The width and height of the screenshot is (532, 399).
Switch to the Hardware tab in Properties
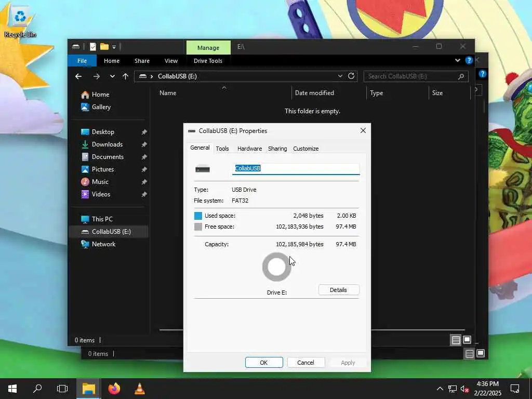click(x=249, y=149)
